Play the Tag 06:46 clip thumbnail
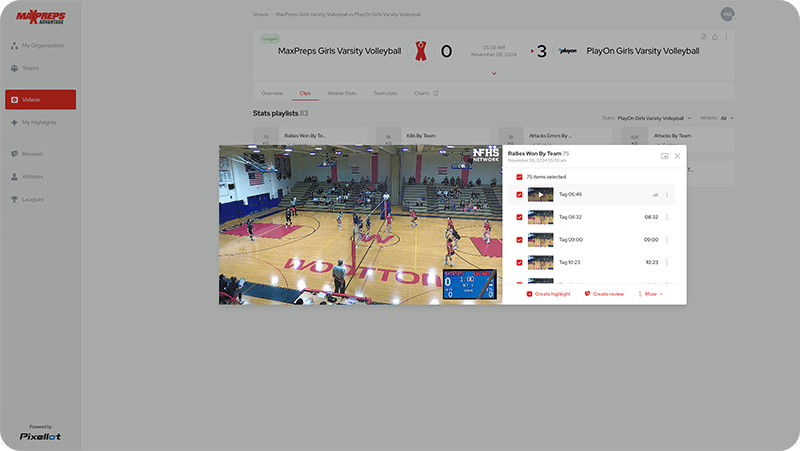The image size is (800, 451). click(540, 194)
